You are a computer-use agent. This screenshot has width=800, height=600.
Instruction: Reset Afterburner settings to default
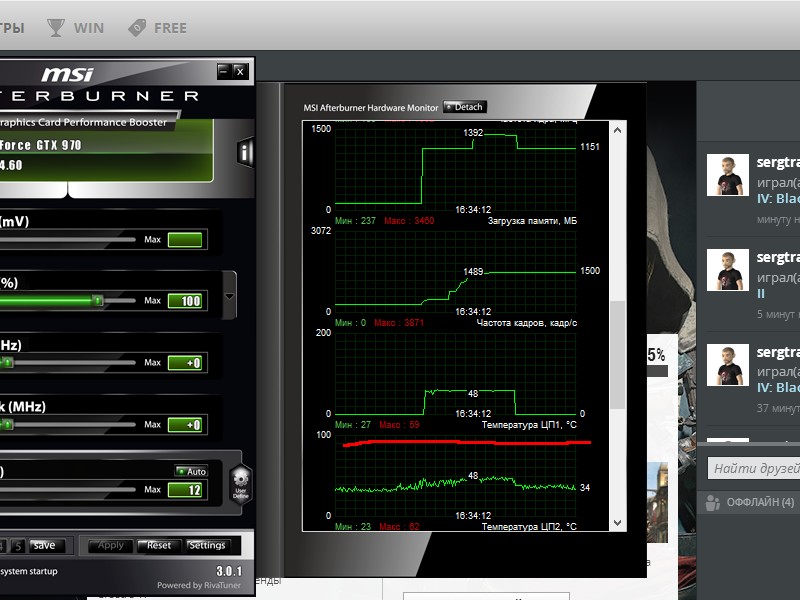(159, 545)
